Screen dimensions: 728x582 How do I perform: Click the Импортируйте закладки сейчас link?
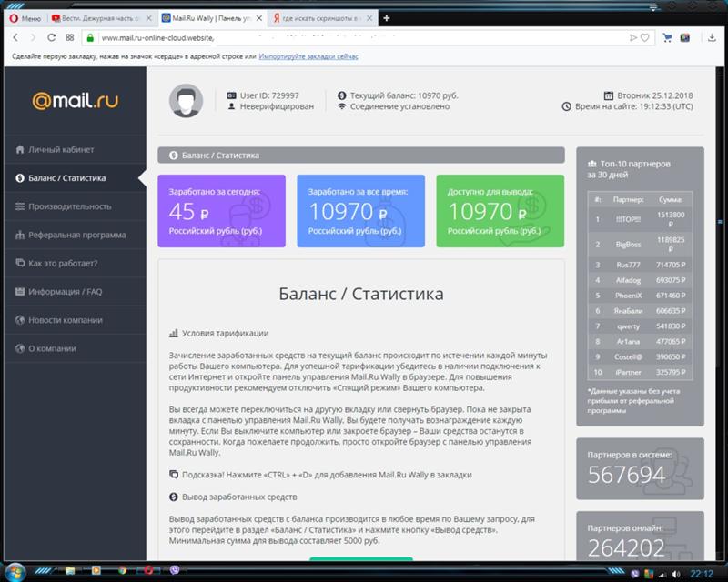tap(308, 56)
